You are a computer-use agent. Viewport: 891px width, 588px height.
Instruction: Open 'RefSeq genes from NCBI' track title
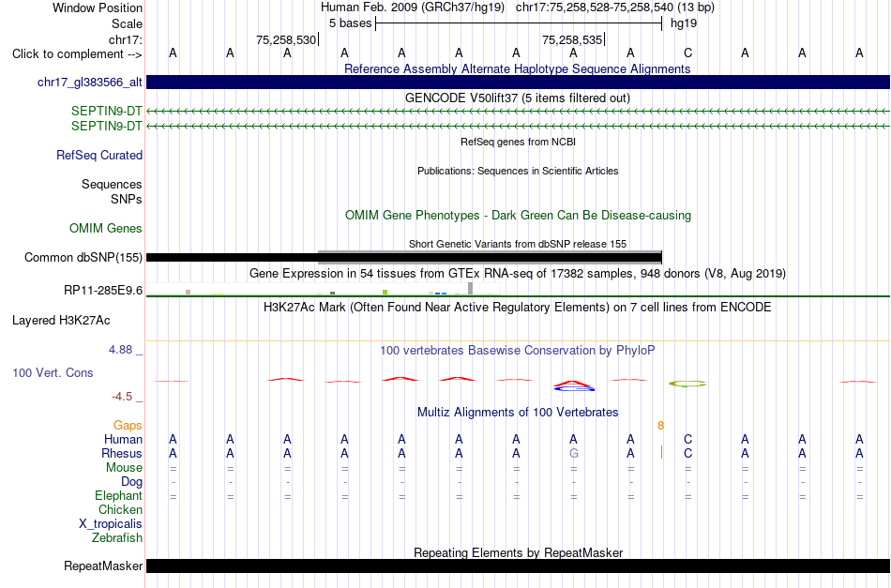[518, 142]
